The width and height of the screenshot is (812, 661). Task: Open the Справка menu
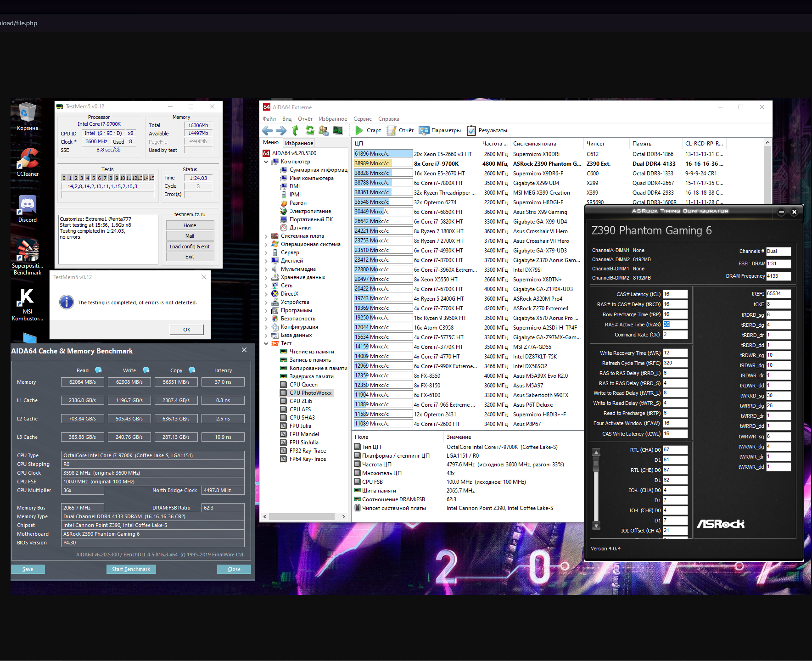point(389,119)
